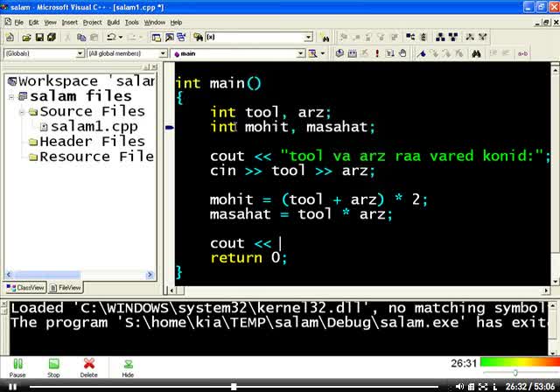Open the Output window toolbar icon
The width and height of the screenshot is (560, 392).
pos(169,37)
